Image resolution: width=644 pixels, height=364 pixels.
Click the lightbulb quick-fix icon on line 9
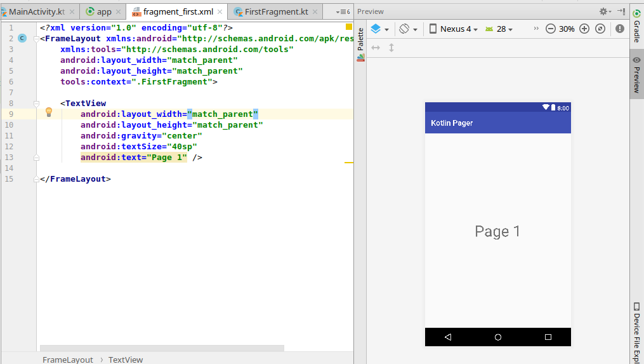48,112
